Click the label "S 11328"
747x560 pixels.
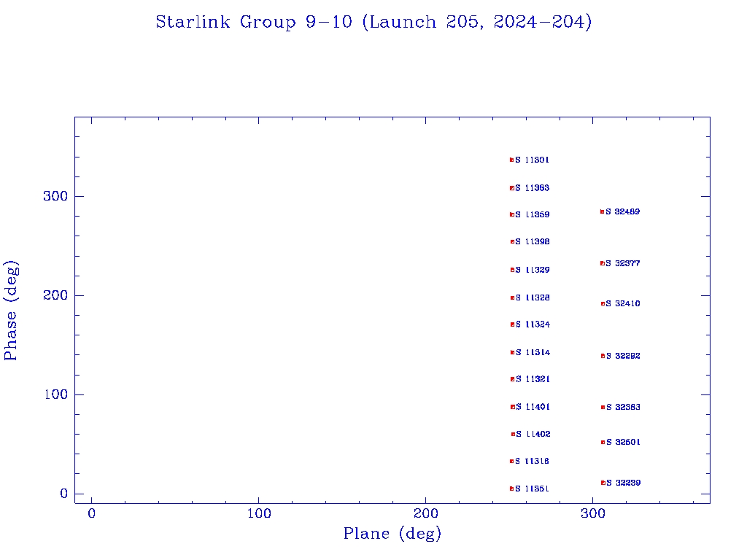click(x=533, y=297)
